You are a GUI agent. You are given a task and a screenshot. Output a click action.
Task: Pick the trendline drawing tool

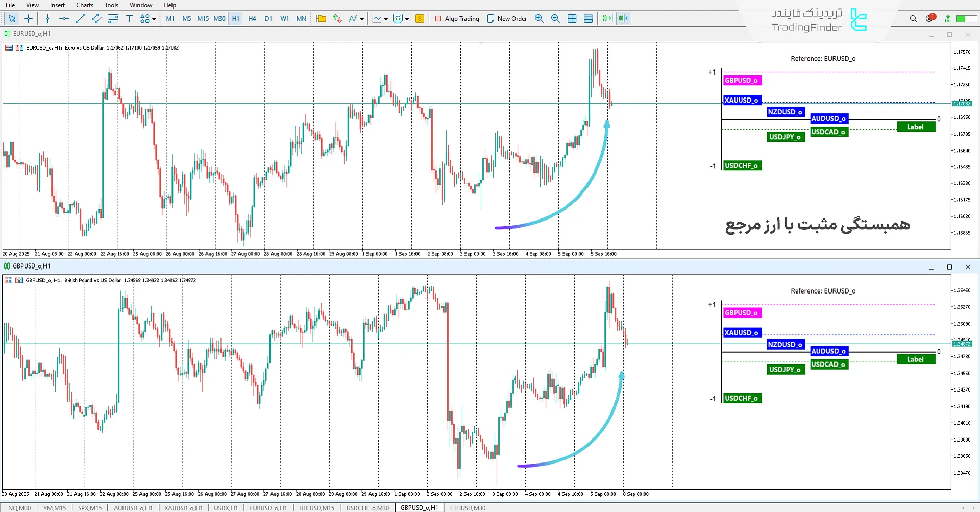pos(80,19)
